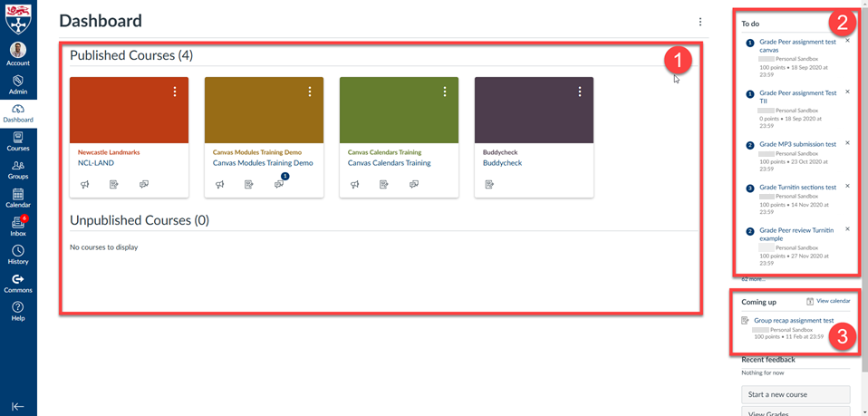Viewport: 868px width, 416px height.
Task: Dismiss Grade Peer assignment Test TII to-do
Action: coord(847,92)
